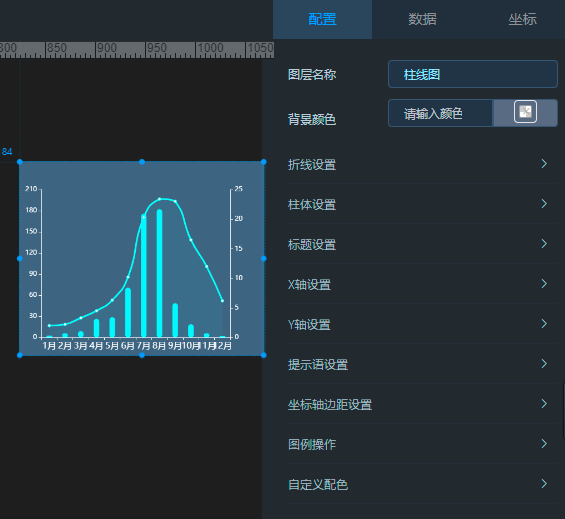565x519 pixels.
Task: Open the X轴设置 chevron arrow
Action: [544, 284]
